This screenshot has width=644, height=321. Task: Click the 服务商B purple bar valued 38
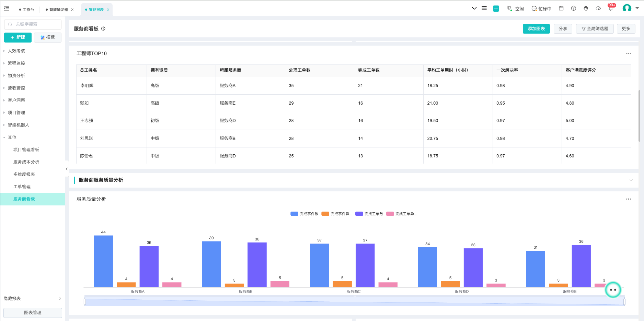coord(257,265)
